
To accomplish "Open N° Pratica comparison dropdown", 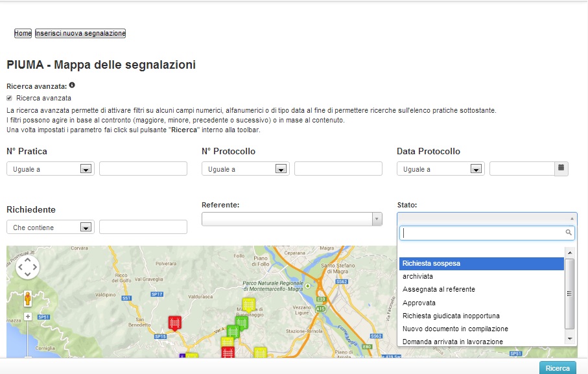I will pyautogui.click(x=51, y=169).
